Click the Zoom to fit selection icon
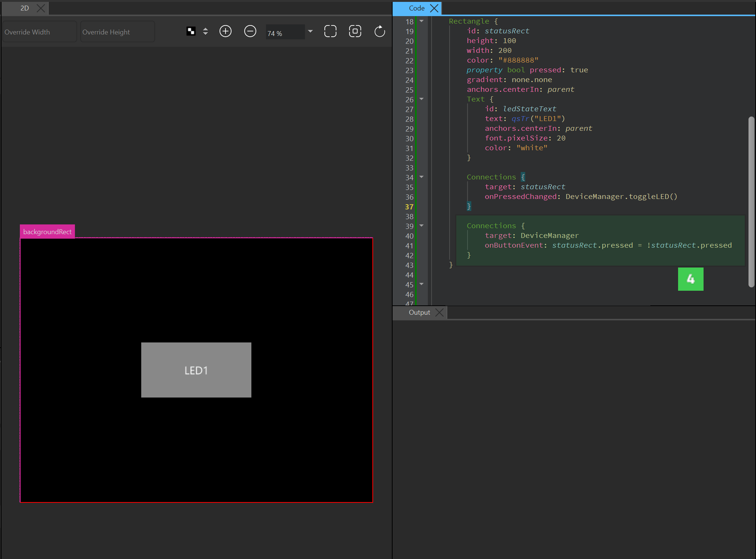The image size is (756, 559). (355, 31)
